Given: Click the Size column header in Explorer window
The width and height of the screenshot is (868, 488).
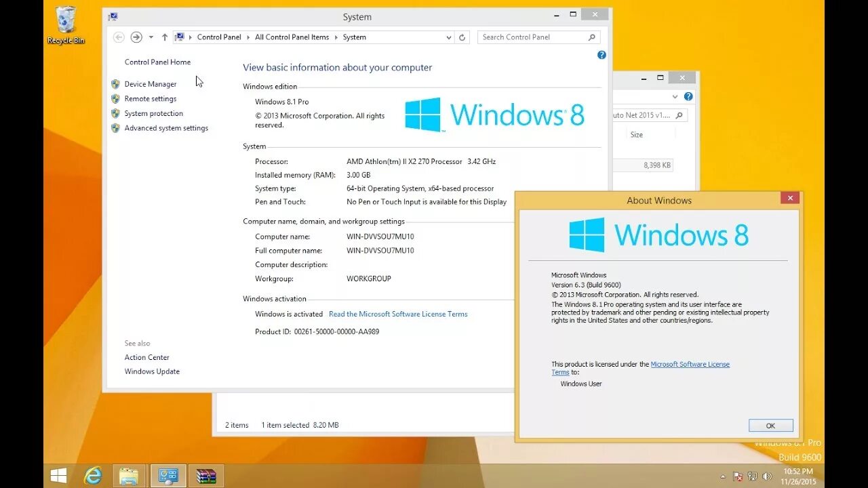Looking at the screenshot, I should tap(637, 135).
